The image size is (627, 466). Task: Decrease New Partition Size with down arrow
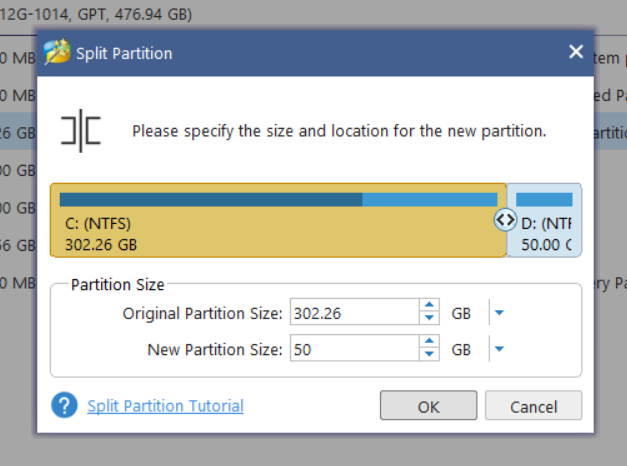(x=429, y=355)
